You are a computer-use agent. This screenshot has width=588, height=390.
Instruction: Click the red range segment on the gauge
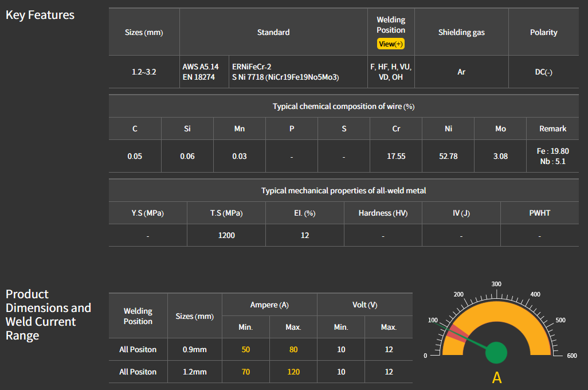(457, 333)
